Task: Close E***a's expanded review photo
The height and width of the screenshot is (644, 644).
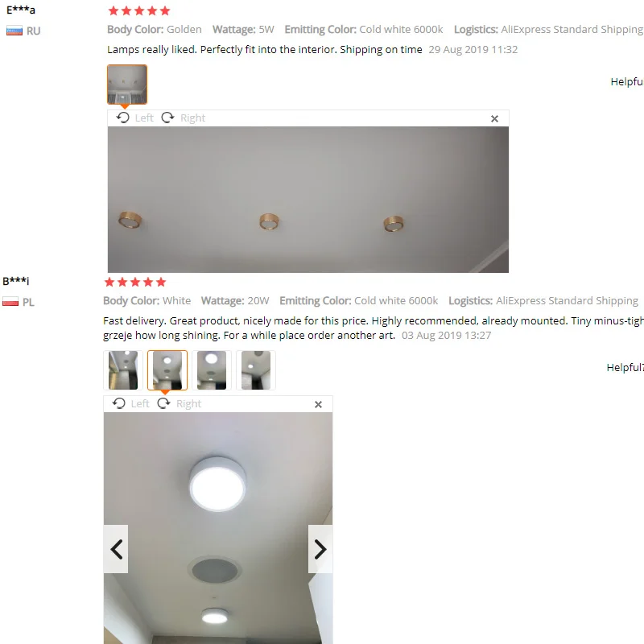Action: click(494, 118)
